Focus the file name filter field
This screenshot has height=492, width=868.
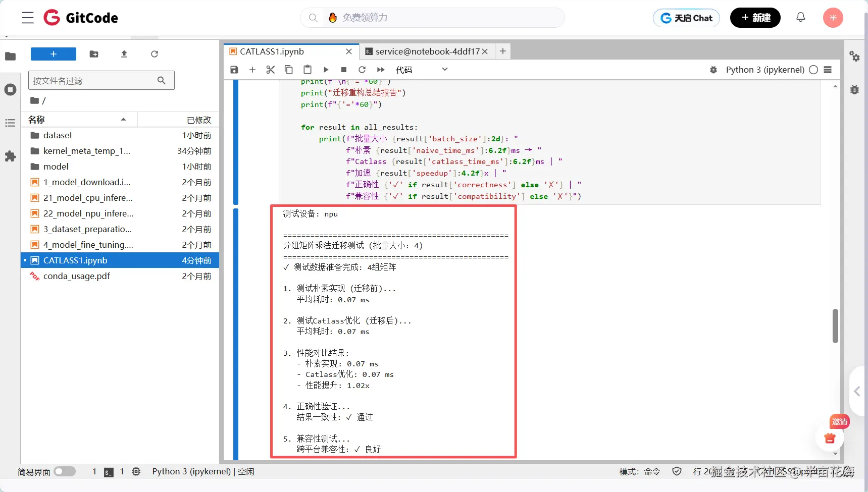pos(94,81)
